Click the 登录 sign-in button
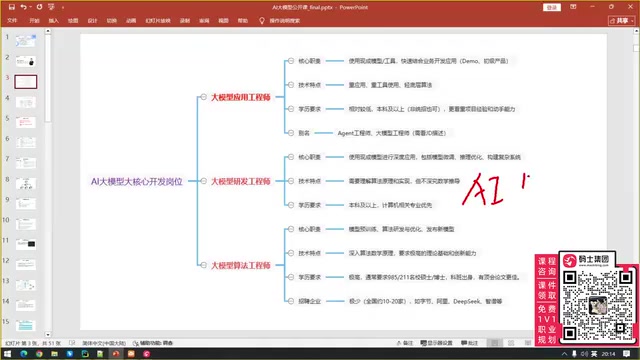This screenshot has height=360, width=640. click(x=551, y=7)
